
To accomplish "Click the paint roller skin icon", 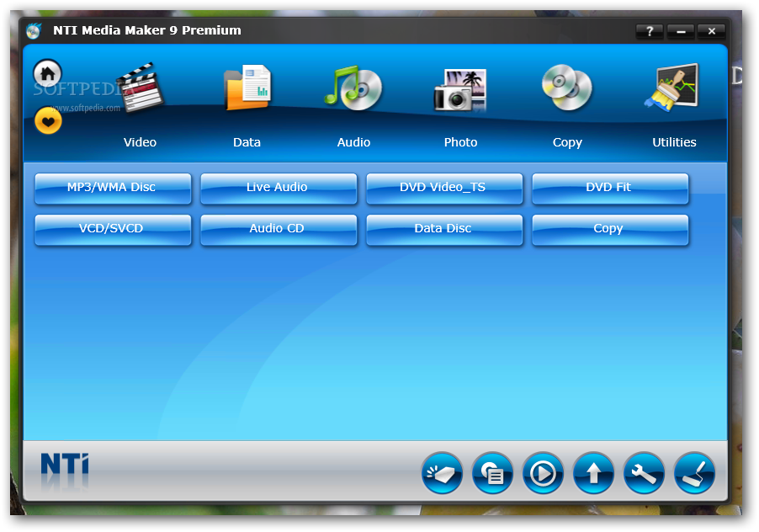I will click(694, 473).
